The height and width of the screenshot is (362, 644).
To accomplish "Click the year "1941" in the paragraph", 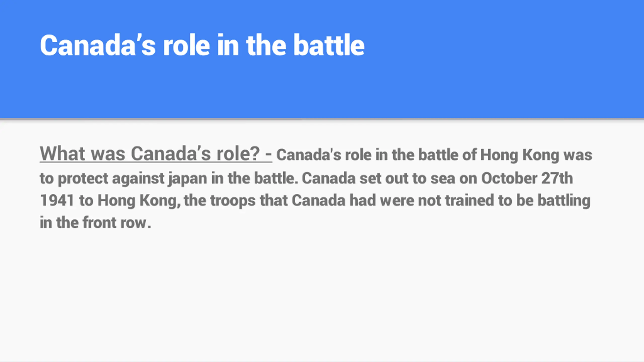I will coord(57,200).
